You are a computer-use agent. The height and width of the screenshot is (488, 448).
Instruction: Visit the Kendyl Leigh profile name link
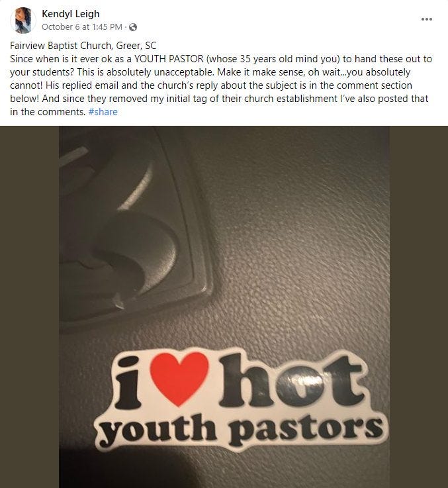pos(71,14)
